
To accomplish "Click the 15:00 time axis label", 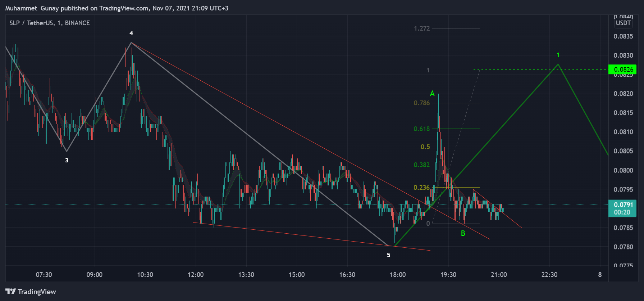I will click(x=297, y=275).
